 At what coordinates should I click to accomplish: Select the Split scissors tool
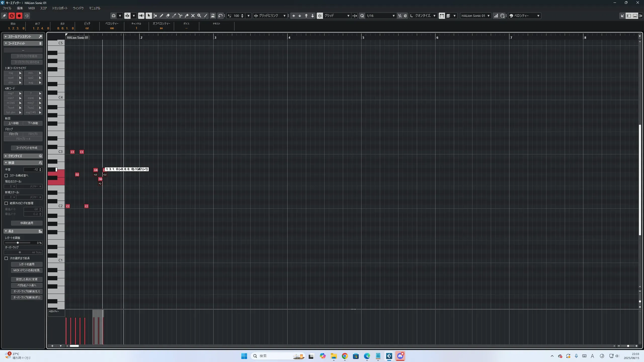tap(180, 16)
